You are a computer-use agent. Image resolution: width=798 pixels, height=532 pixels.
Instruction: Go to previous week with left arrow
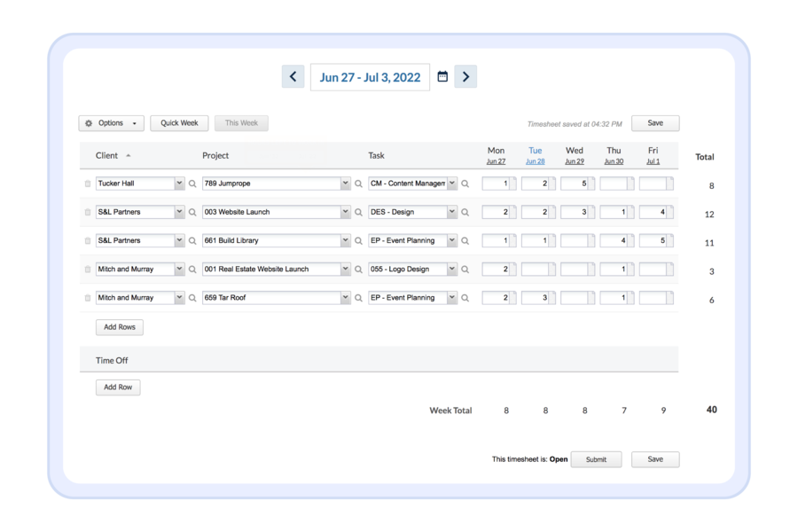[x=293, y=77]
